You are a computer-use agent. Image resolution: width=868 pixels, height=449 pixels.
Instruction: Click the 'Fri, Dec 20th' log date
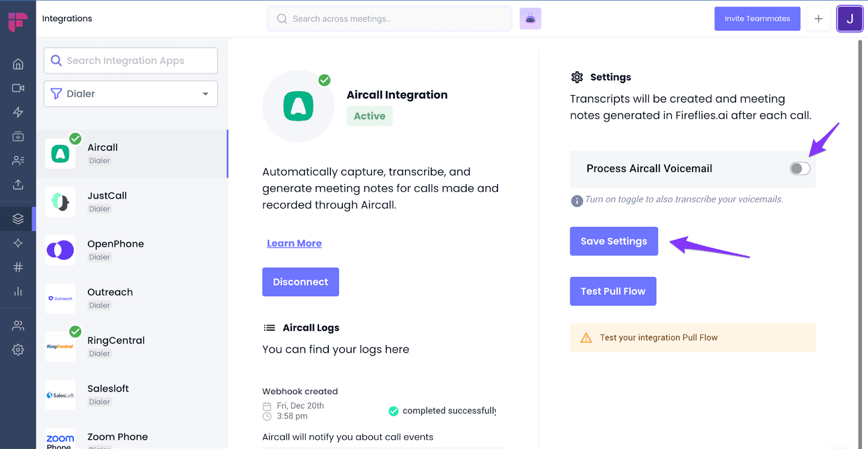pyautogui.click(x=301, y=406)
